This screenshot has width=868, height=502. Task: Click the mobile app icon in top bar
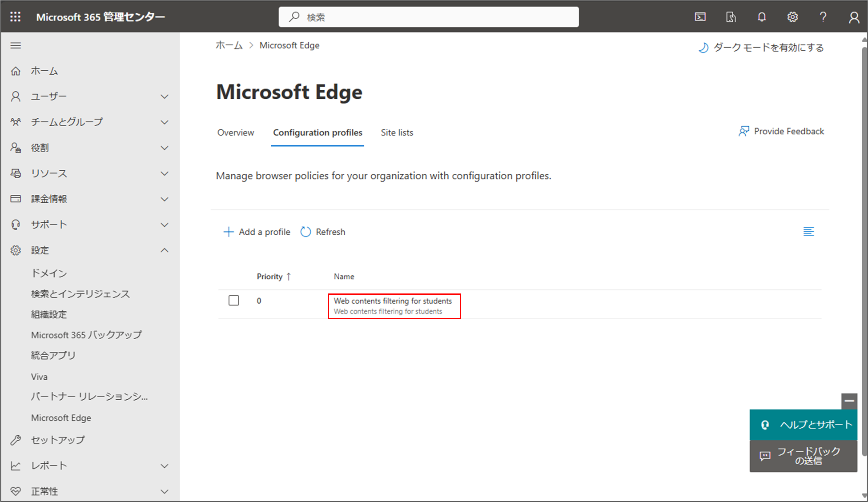coord(731,16)
